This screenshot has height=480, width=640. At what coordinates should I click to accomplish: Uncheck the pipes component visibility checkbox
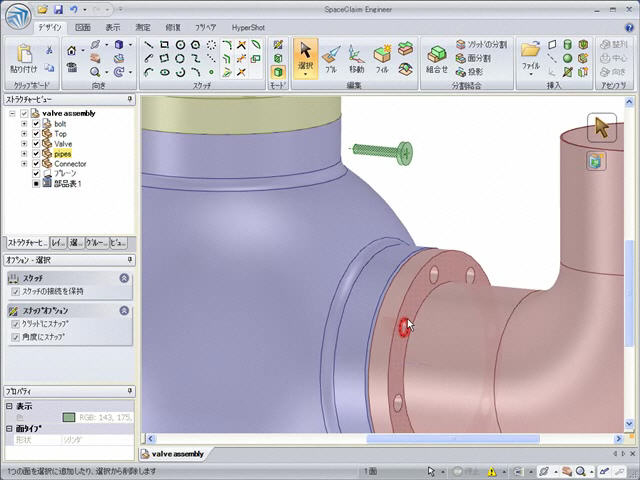(x=37, y=154)
